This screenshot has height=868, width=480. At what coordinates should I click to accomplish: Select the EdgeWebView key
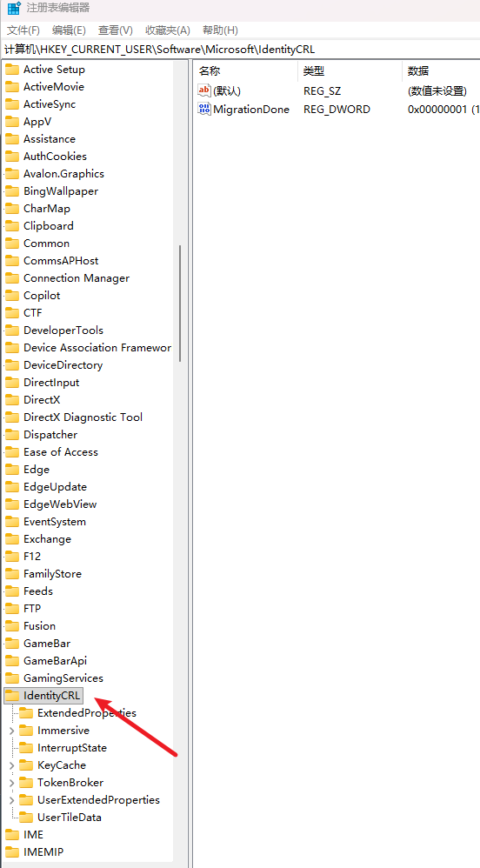(60, 504)
